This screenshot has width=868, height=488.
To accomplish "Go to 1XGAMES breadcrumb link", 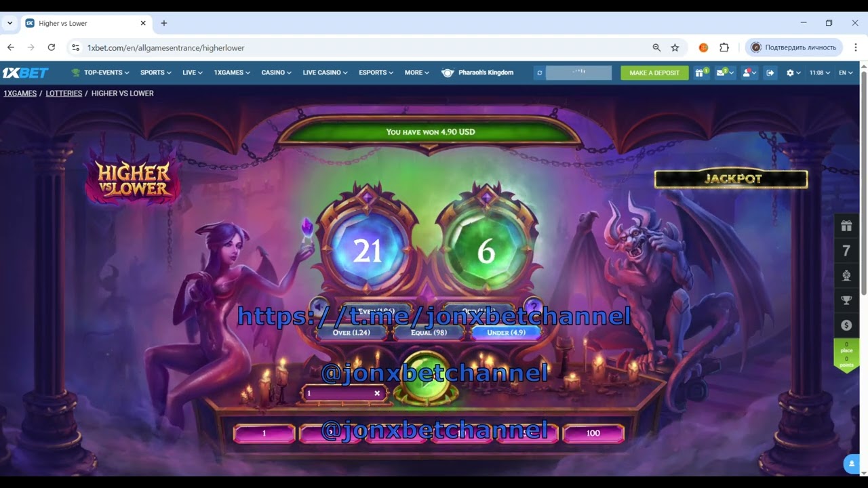I will click(20, 94).
